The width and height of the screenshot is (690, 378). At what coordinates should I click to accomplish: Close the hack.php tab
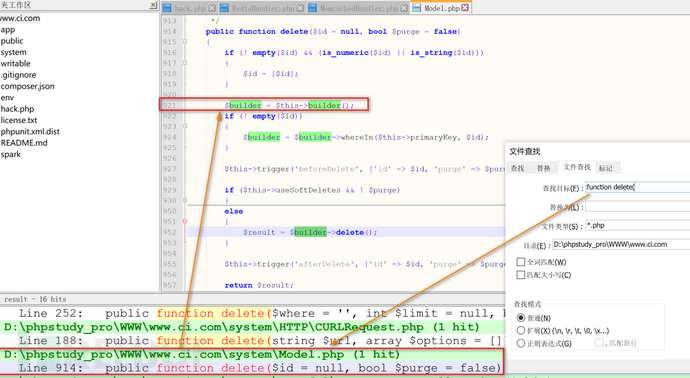(x=212, y=8)
